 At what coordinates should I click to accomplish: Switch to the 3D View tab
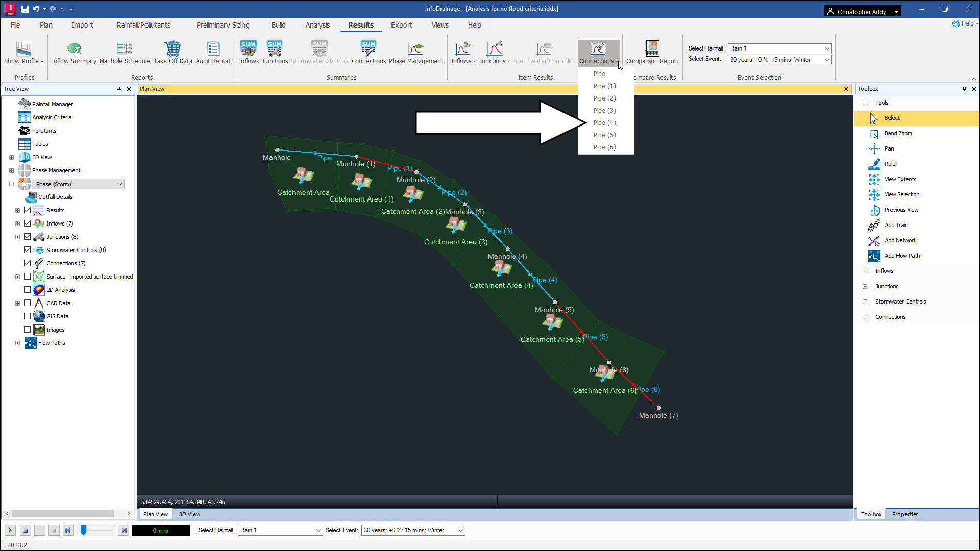coord(189,514)
